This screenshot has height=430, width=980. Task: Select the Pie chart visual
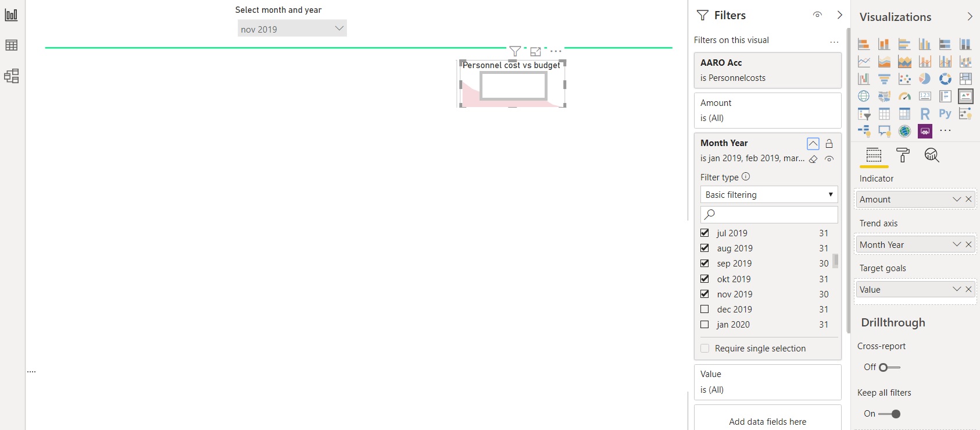[925, 79]
